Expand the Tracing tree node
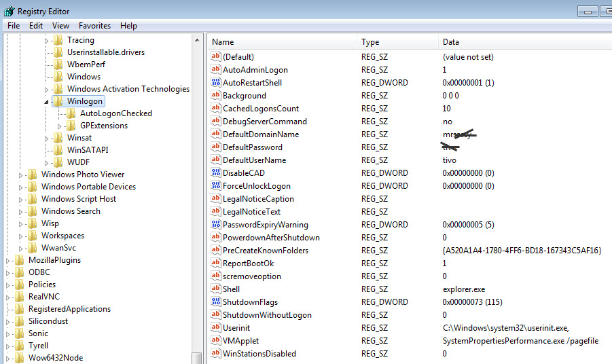Viewport: 612px width, 364px height. [46, 41]
